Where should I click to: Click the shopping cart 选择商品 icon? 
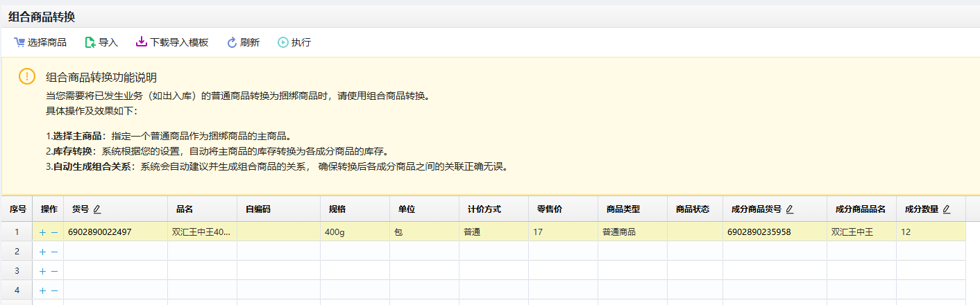coord(19,42)
